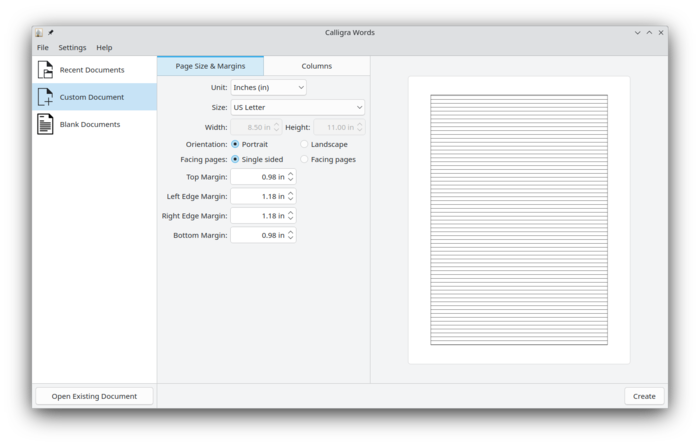Open the Settings menu
This screenshot has height=446, width=700.
coord(72,47)
